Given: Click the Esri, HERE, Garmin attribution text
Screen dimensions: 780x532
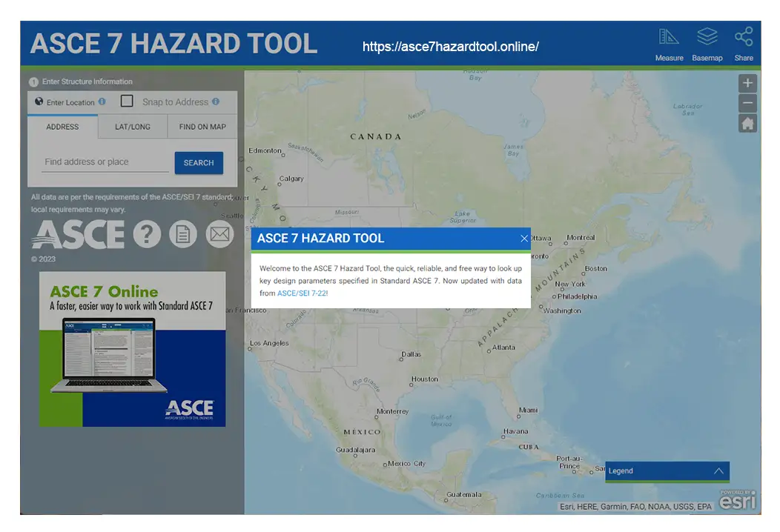Looking at the screenshot, I should [635, 507].
